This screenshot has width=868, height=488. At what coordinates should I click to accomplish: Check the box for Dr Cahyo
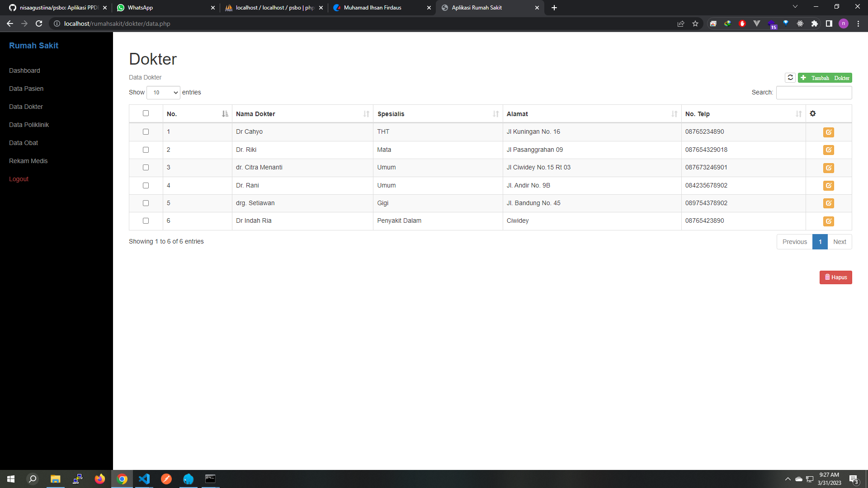(146, 132)
